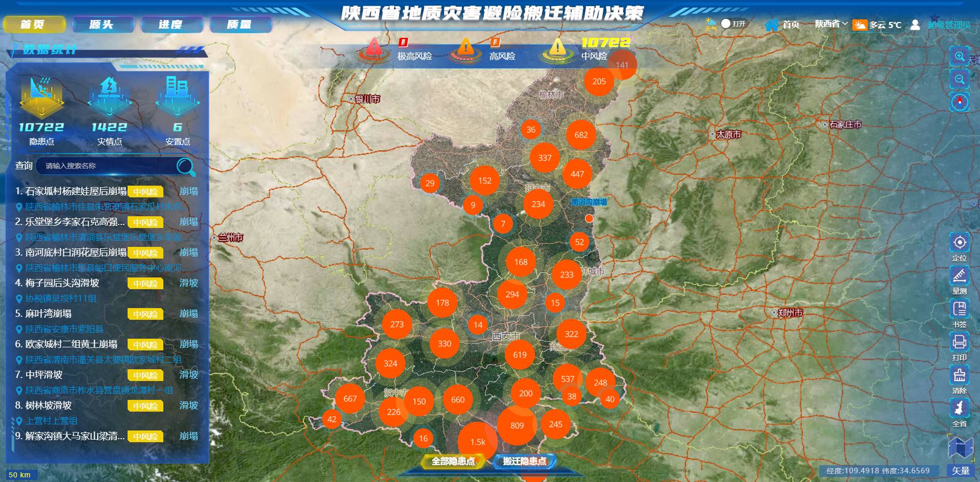Expand the 1.5k map cluster
The image size is (980, 482).
(477, 442)
